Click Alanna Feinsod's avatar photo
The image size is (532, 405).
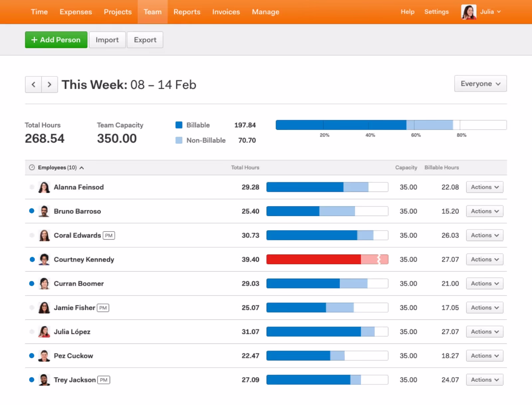click(44, 187)
